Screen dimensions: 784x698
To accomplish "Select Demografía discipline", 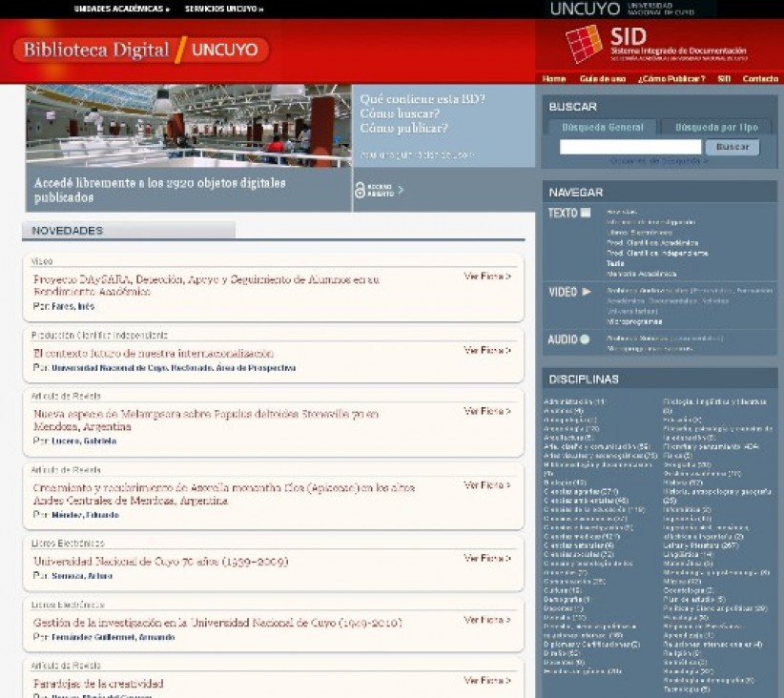I will pos(567,600).
